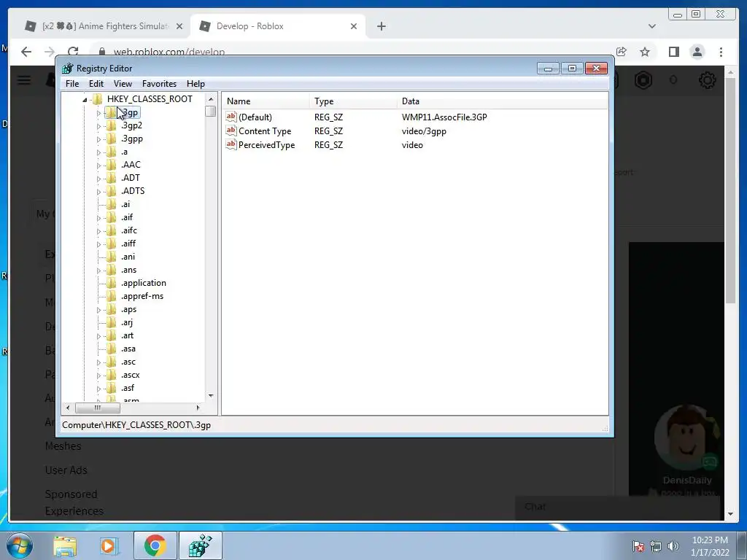Open the Windows Start menu orb
Screen dimensions: 747x560
[x=20, y=545]
